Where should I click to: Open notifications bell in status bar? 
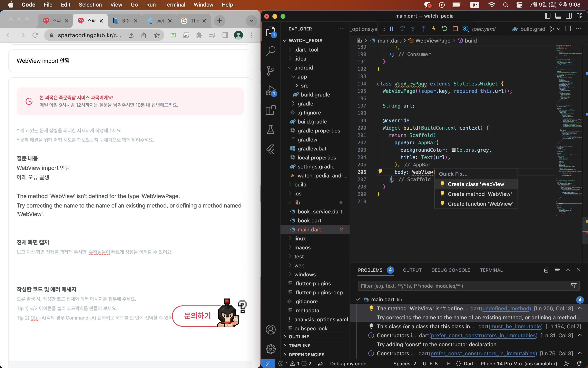coord(579,363)
